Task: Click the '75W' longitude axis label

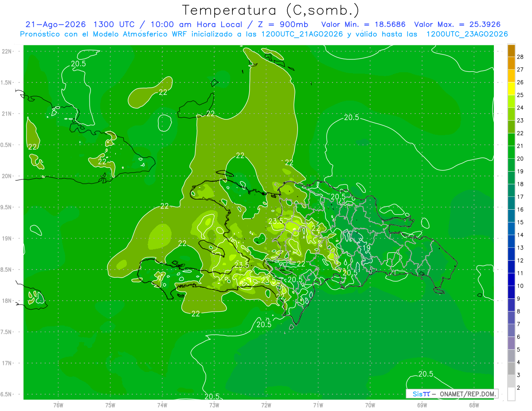Action: tap(110, 405)
